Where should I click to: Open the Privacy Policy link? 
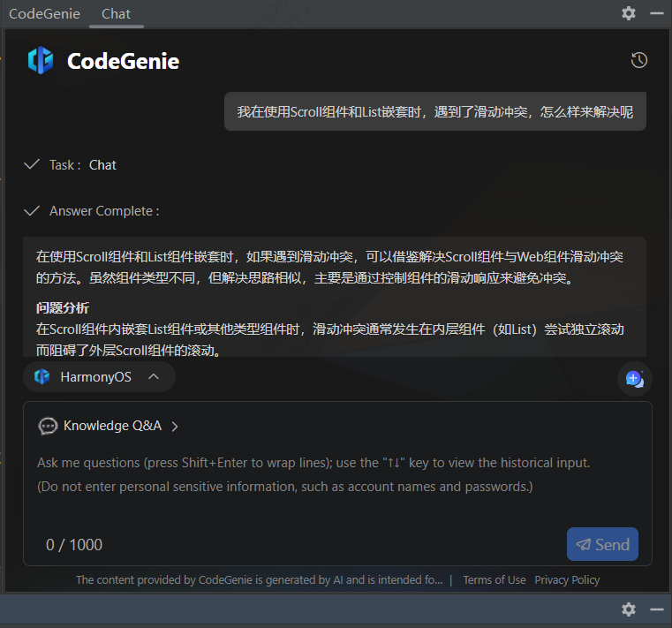[567, 580]
